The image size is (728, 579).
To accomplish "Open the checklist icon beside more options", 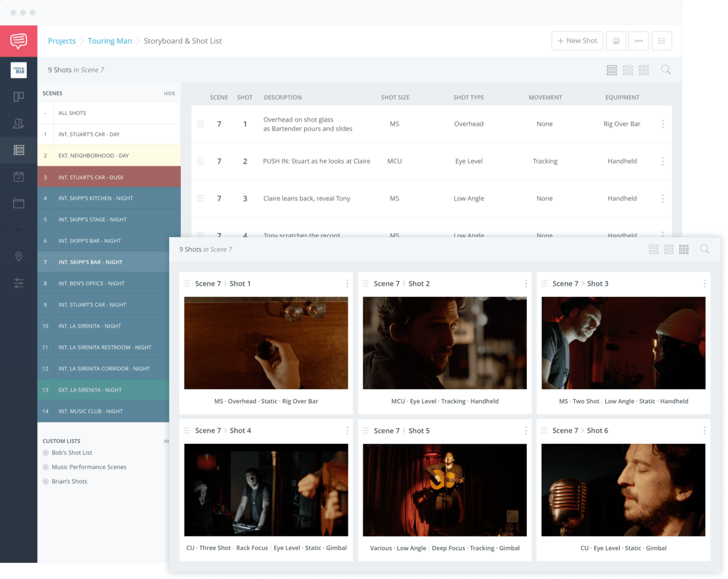I will [662, 41].
